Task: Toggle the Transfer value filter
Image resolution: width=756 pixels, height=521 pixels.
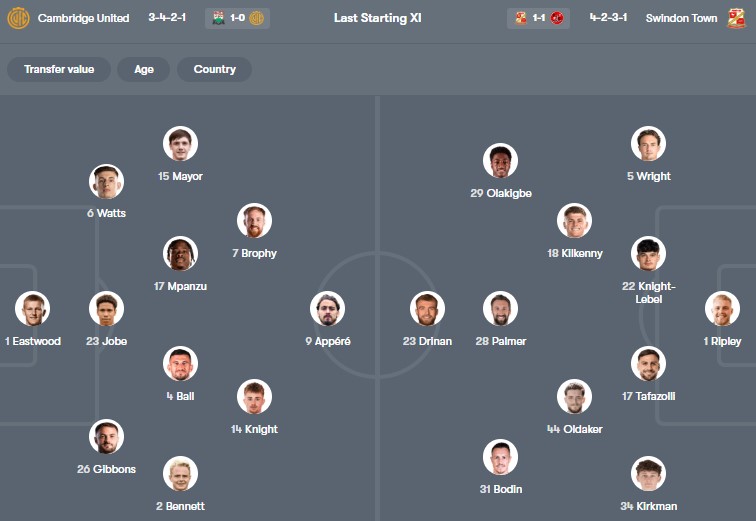Action: coord(59,69)
